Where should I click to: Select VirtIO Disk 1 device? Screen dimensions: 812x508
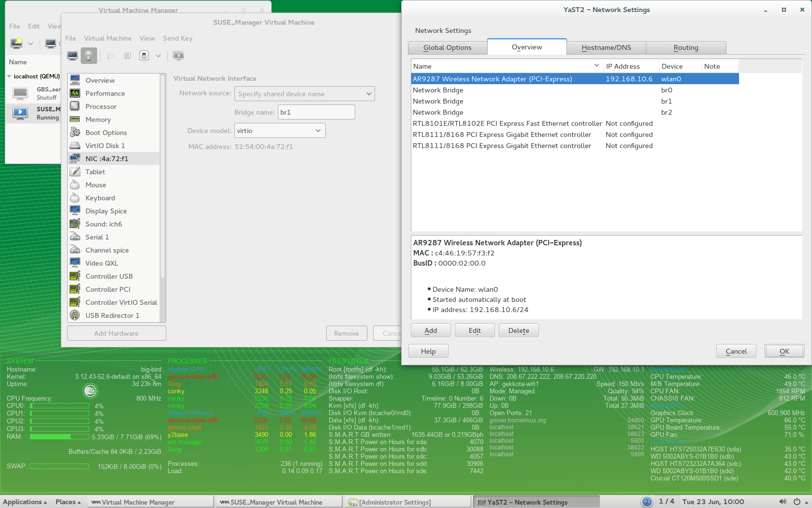(114, 146)
